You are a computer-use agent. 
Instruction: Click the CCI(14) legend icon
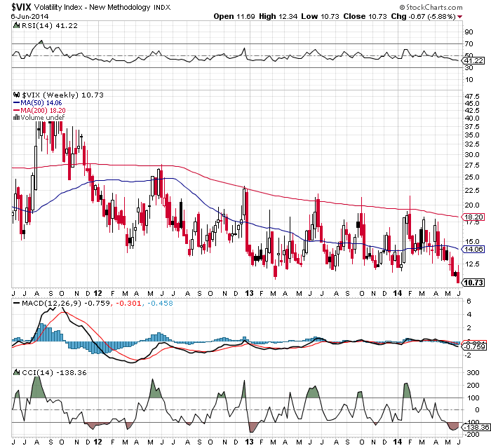pos(15,372)
